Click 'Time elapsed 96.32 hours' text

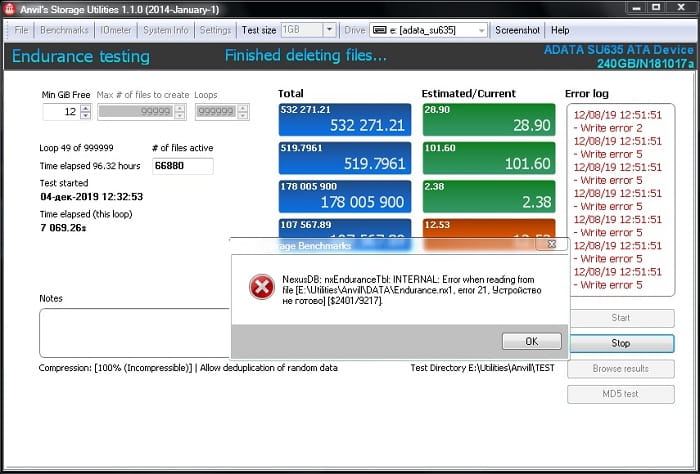coord(90,166)
